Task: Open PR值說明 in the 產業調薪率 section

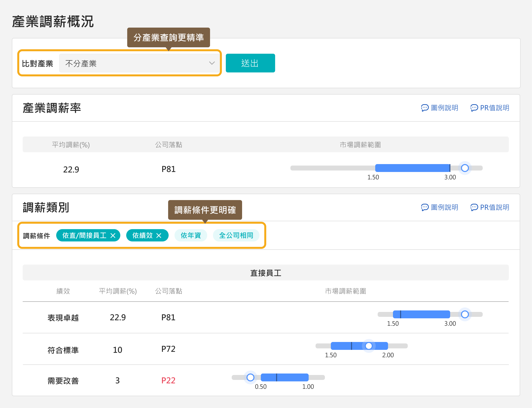Action: point(490,108)
